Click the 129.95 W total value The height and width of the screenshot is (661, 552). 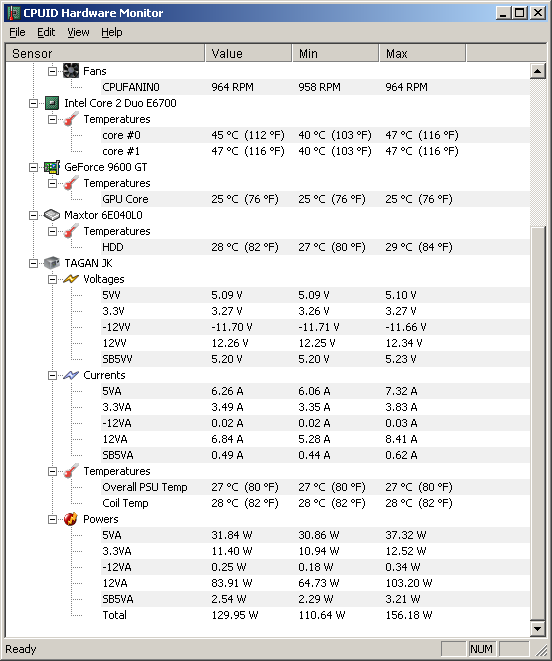coord(235,615)
